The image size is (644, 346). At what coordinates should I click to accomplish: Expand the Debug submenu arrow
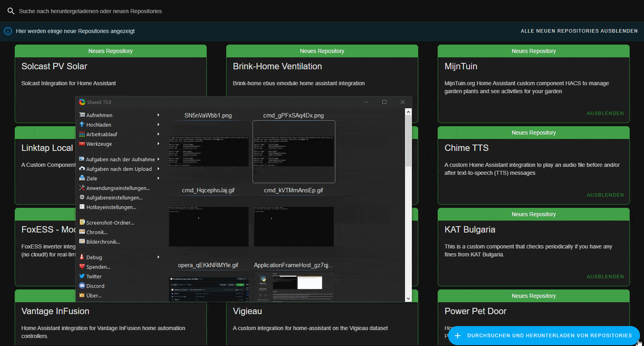[159, 257]
